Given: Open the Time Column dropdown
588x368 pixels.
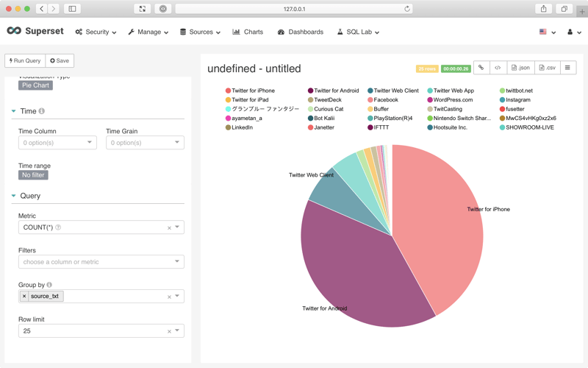Looking at the screenshot, I should coord(57,143).
